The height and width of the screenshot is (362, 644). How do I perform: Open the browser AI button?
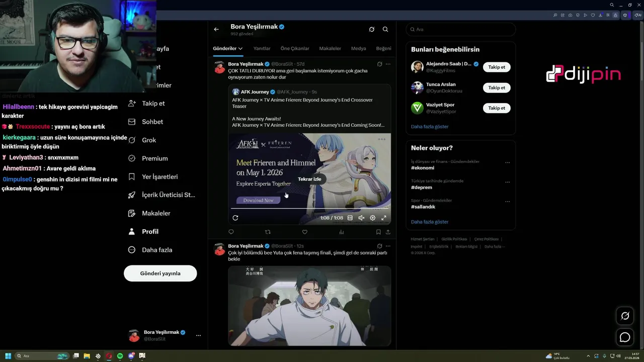pos(638,15)
